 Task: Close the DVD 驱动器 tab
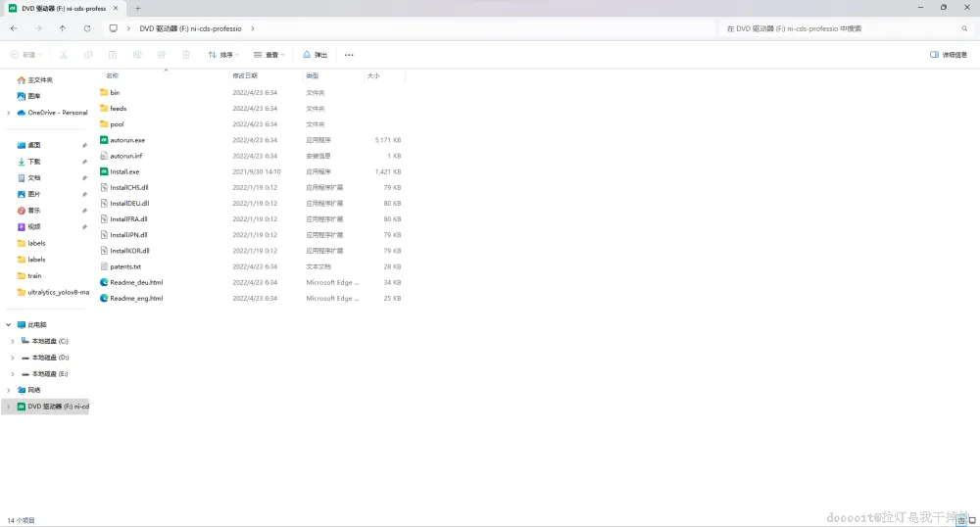point(116,8)
